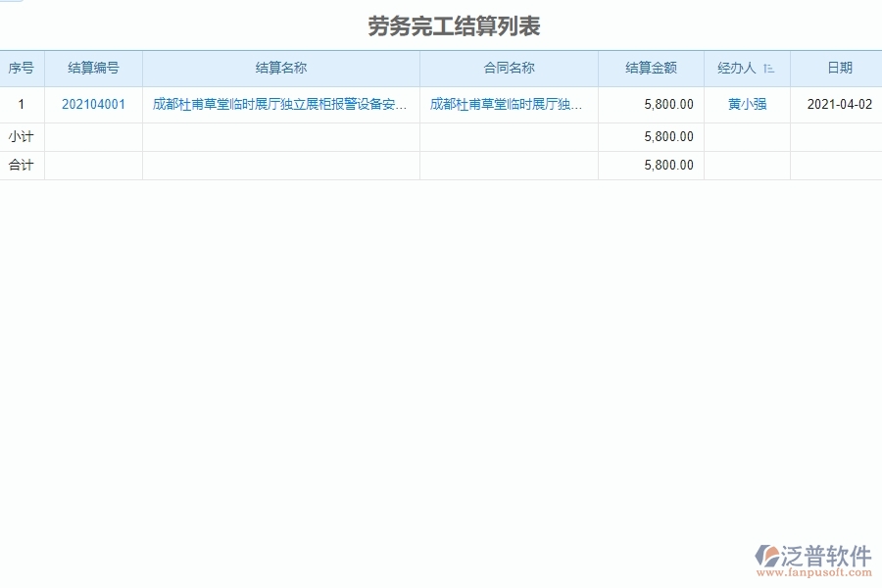Click the 合同名称 column header
Viewport: 882px width, 588px height.
point(509,69)
